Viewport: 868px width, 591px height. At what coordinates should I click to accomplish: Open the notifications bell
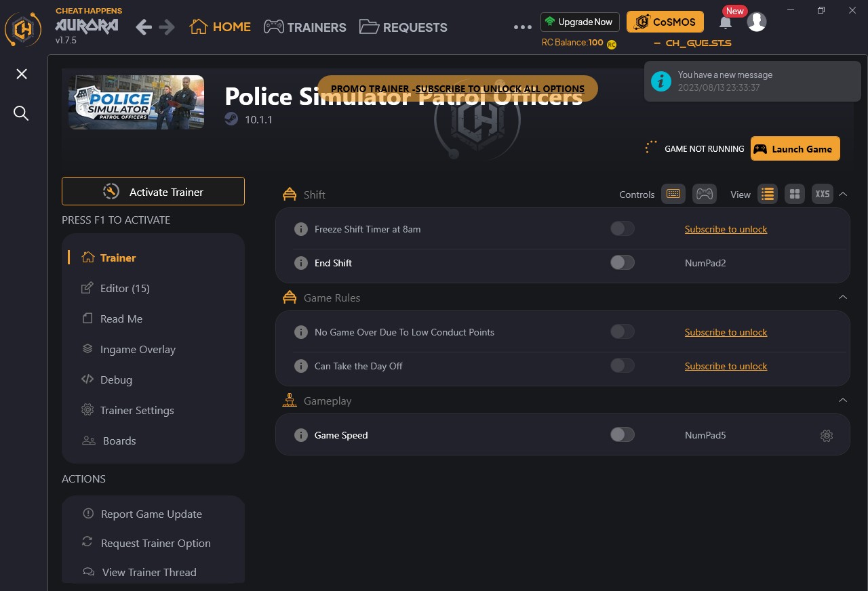tap(726, 22)
